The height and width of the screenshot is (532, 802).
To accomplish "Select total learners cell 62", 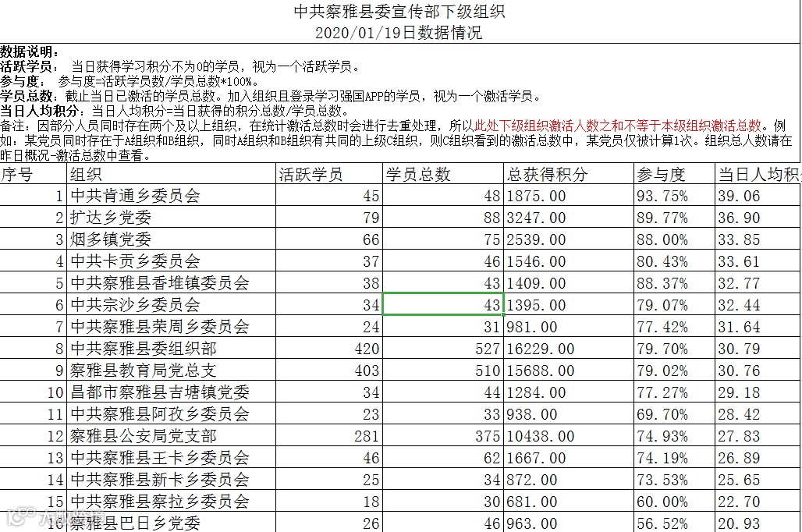I will point(443,457).
